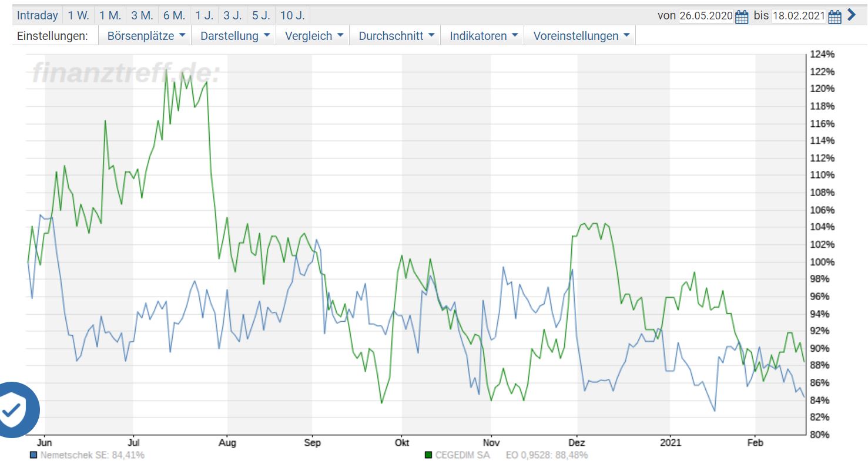Click the Dez x-axis month label
This screenshot has height=471, width=868.
click(x=578, y=443)
